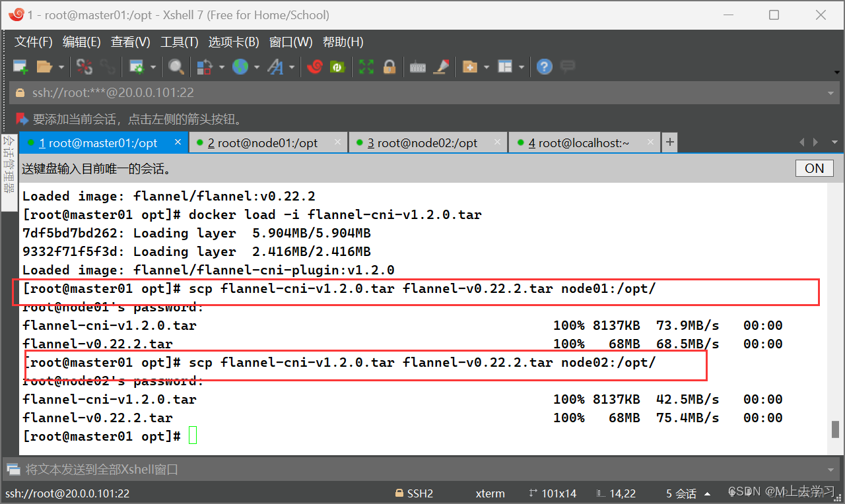Switch to tab 1 root@master01:/opt
This screenshot has width=845, height=504.
coord(104,142)
